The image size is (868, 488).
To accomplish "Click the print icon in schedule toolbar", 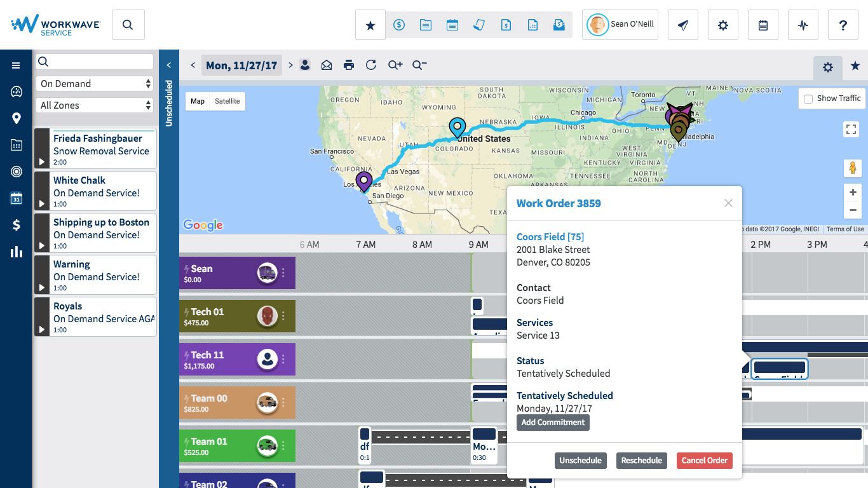I will [348, 65].
